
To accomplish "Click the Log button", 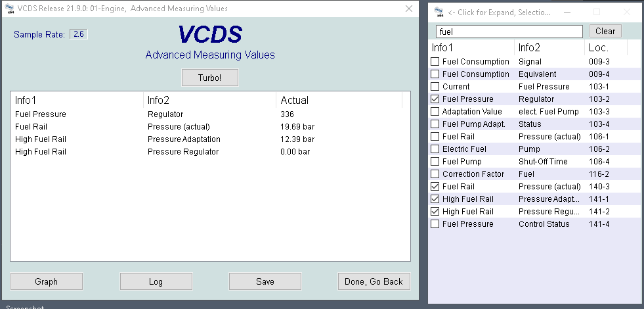I will coord(156,281).
